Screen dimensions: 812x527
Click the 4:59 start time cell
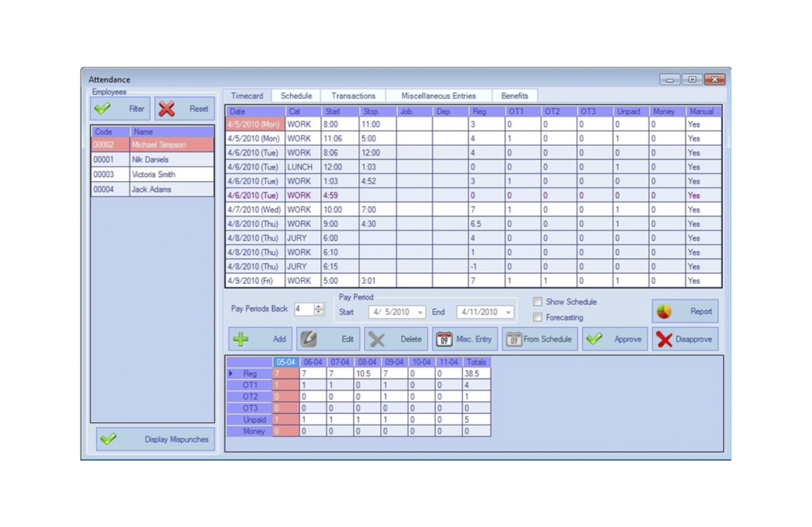pyautogui.click(x=340, y=195)
